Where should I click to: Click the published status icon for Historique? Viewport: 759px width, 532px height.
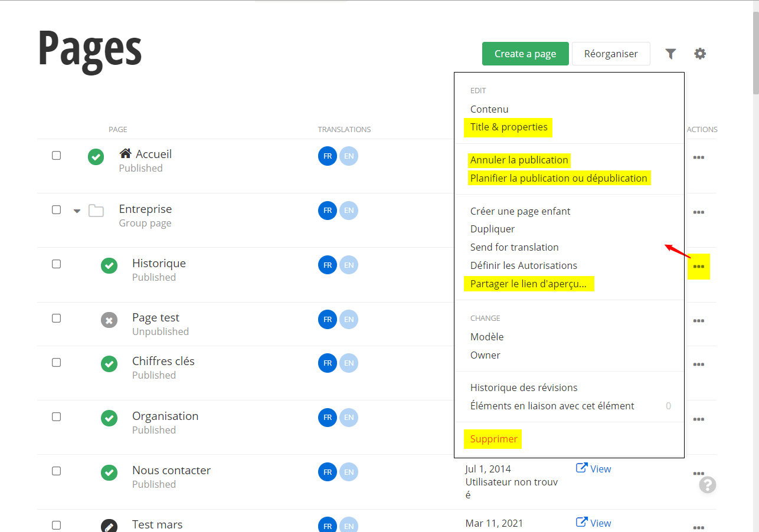109,266
